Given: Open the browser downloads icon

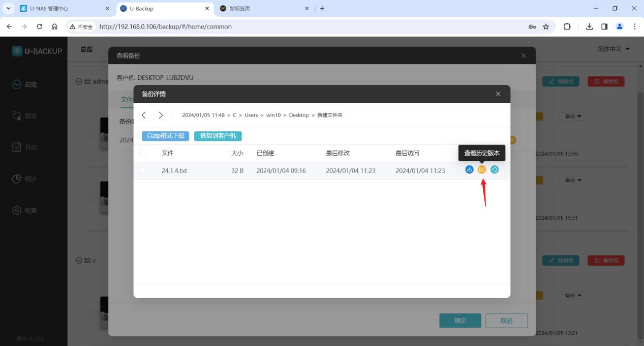Looking at the screenshot, I should 589,26.
